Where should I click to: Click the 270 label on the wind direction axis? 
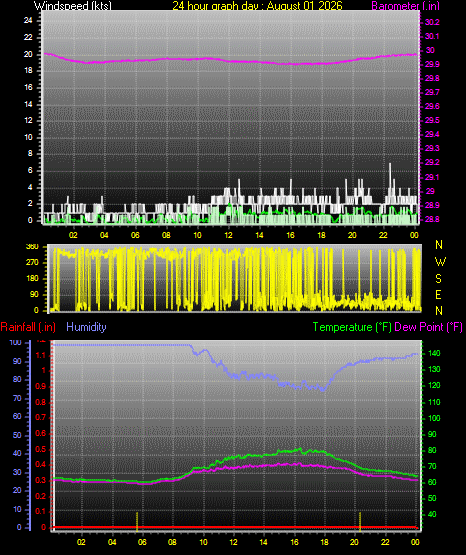pyautogui.click(x=33, y=263)
